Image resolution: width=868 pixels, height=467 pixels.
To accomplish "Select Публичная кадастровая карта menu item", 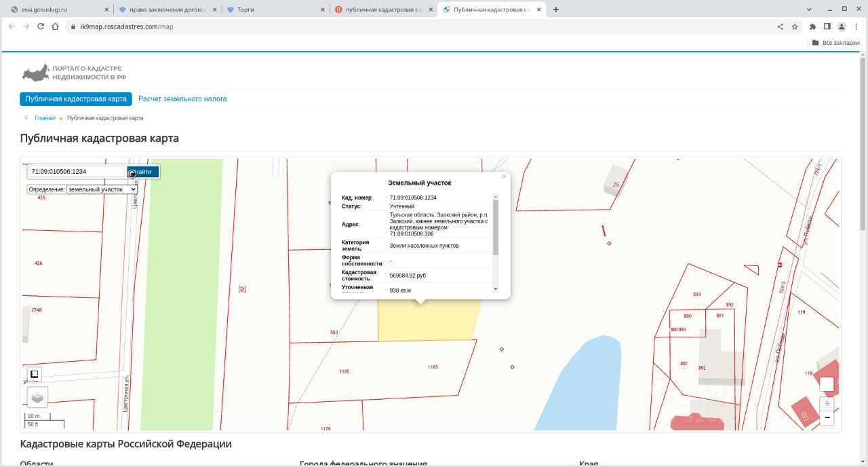I will pos(76,99).
